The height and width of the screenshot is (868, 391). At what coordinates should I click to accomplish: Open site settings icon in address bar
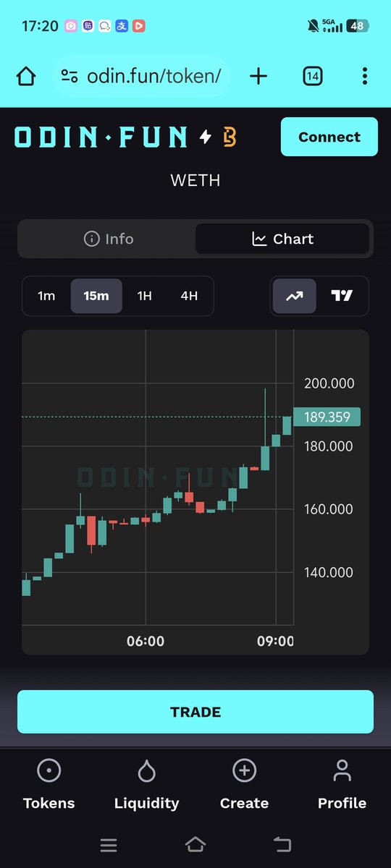click(x=70, y=76)
